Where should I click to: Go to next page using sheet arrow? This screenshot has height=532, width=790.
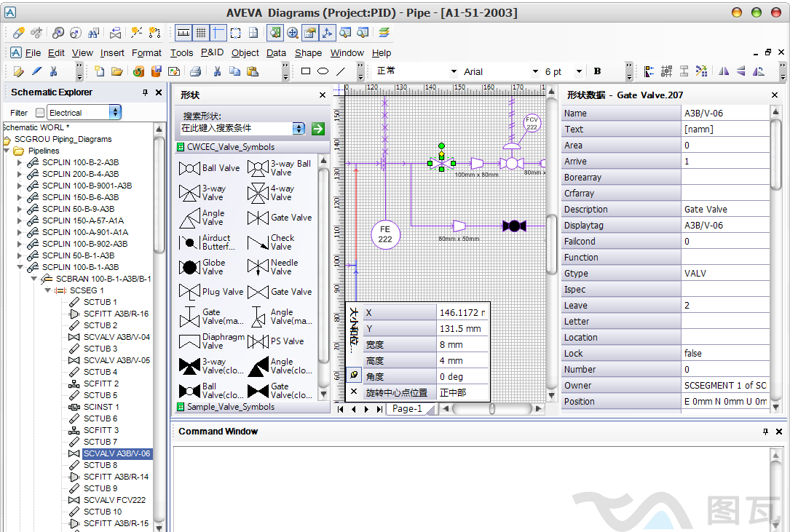[366, 409]
